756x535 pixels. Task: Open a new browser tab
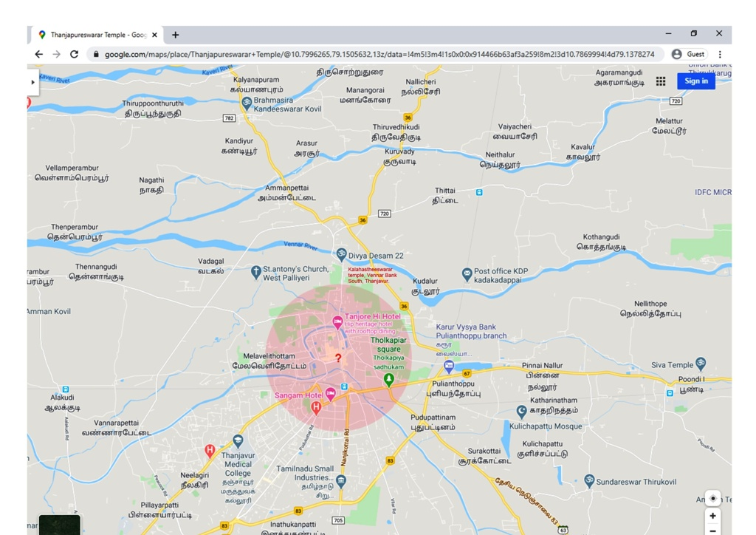pyautogui.click(x=175, y=35)
